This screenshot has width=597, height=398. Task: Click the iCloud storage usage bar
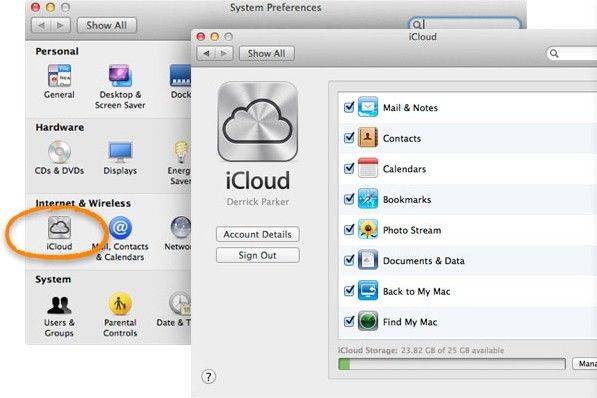(452, 364)
